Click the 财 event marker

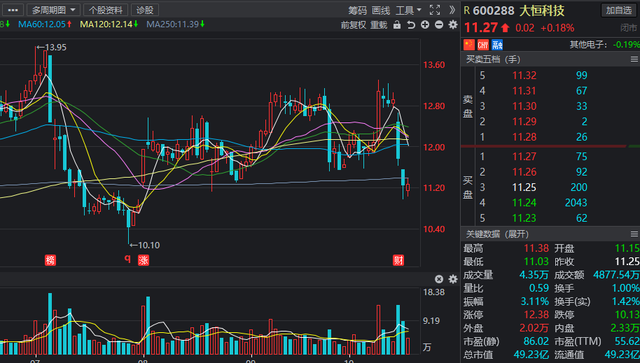pyautogui.click(x=398, y=260)
